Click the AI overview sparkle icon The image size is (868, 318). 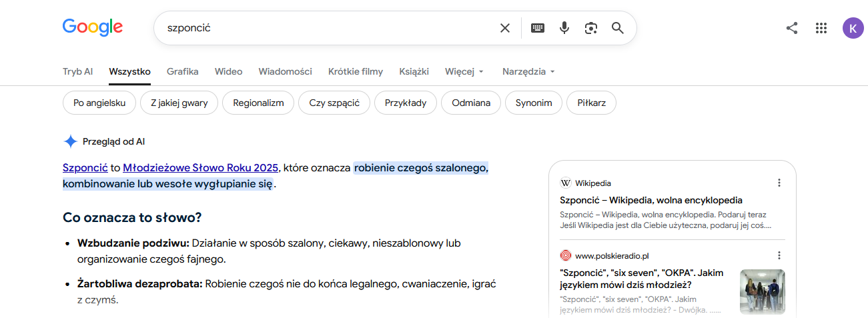tap(70, 141)
